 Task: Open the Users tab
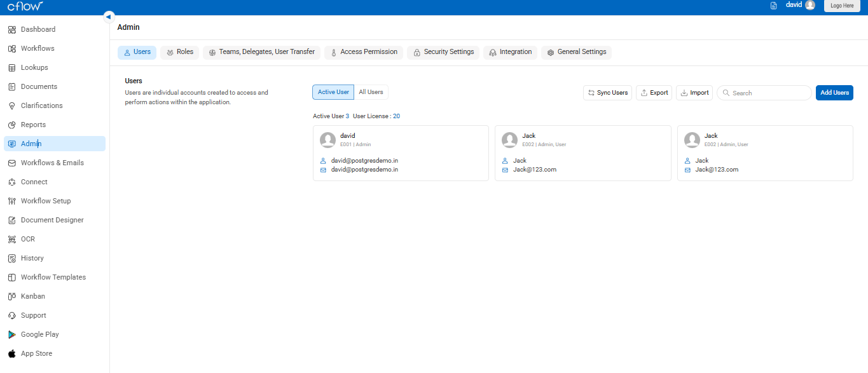coord(137,52)
